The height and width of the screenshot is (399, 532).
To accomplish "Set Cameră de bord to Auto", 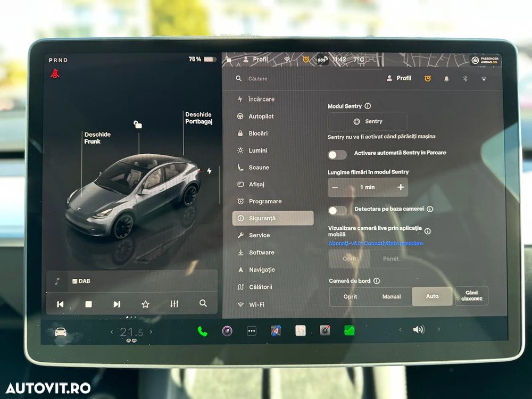I will 432,296.
